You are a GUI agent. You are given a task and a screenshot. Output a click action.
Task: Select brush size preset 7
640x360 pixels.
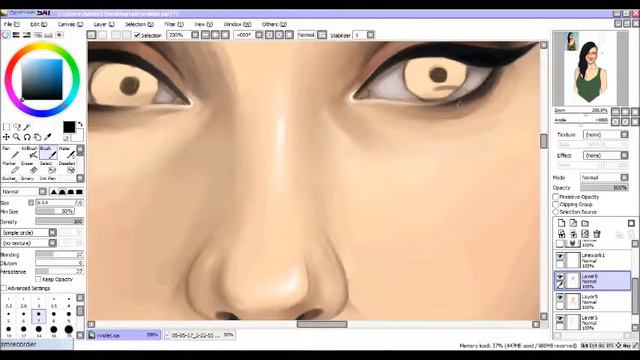click(x=38, y=316)
